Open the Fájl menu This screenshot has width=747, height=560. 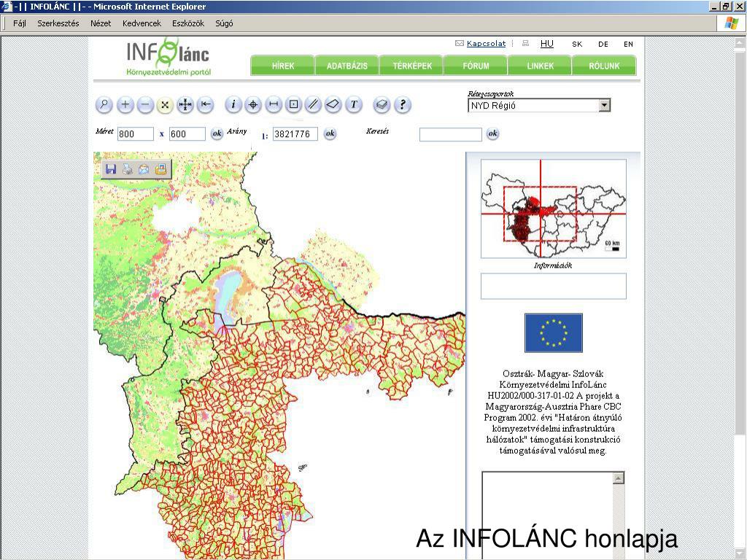click(x=20, y=23)
